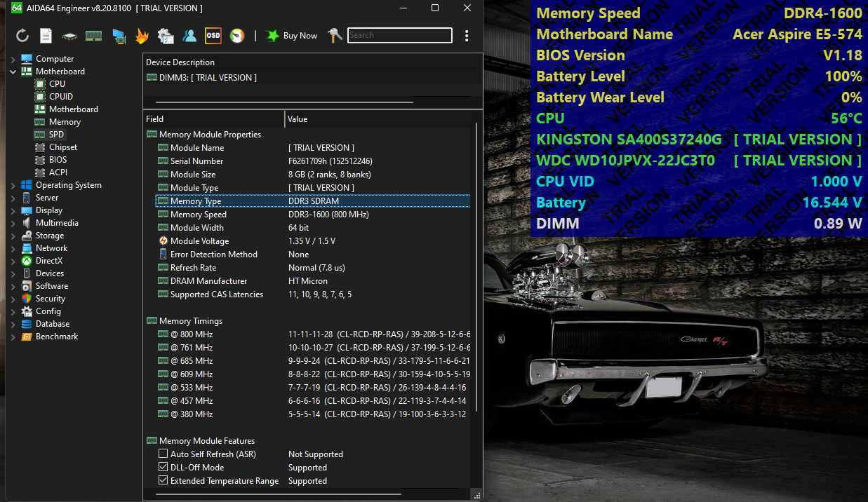
Task: Click the flame stability test icon
Action: [x=142, y=36]
